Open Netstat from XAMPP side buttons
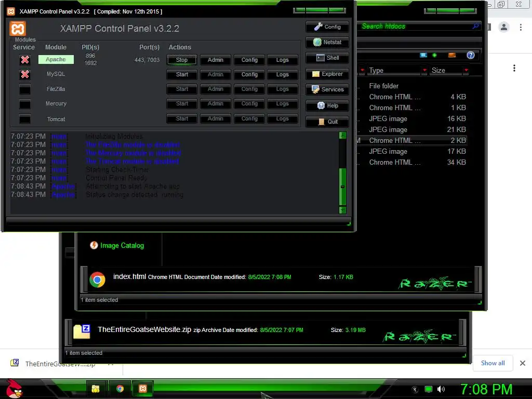Viewport: 532px width, 399px height. pyautogui.click(x=327, y=42)
